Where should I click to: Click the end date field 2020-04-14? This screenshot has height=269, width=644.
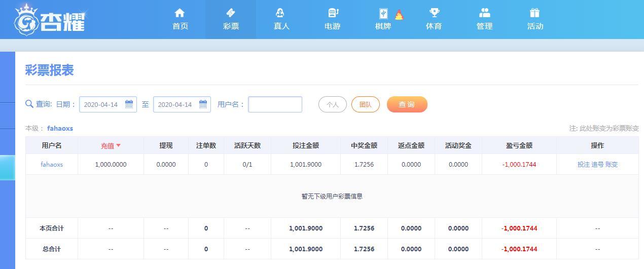tap(182, 104)
